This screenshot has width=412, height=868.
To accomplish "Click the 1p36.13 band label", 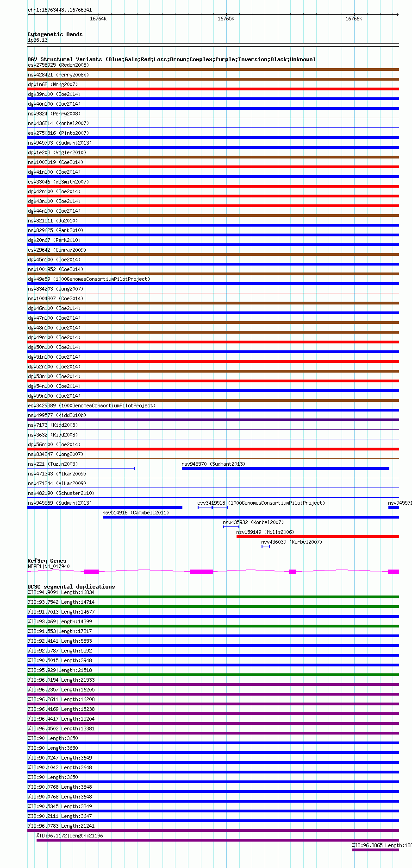I will pos(37,40).
